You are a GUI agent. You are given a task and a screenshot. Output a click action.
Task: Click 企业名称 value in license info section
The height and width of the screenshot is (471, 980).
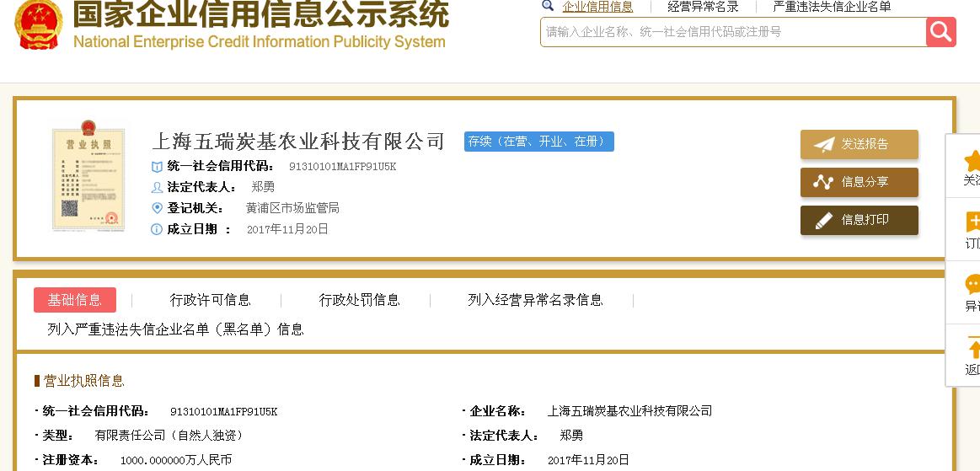pyautogui.click(x=629, y=411)
